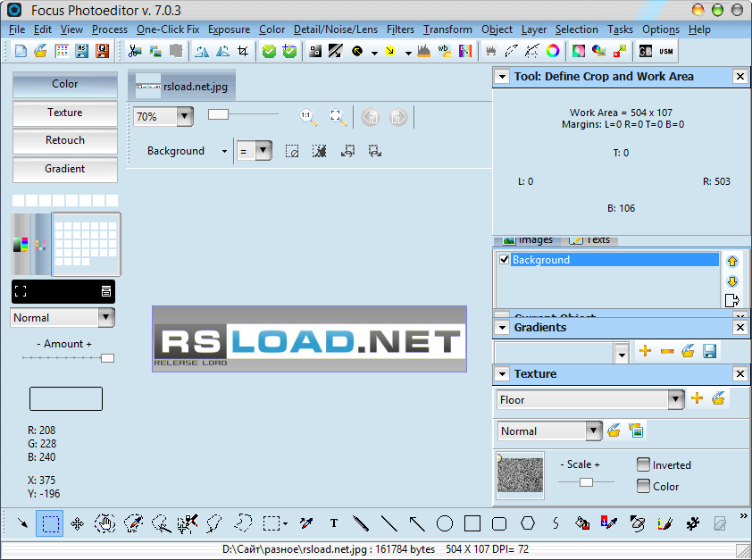
Task: Click the fit-to-screen magnifier icon
Action: pyautogui.click(x=338, y=116)
